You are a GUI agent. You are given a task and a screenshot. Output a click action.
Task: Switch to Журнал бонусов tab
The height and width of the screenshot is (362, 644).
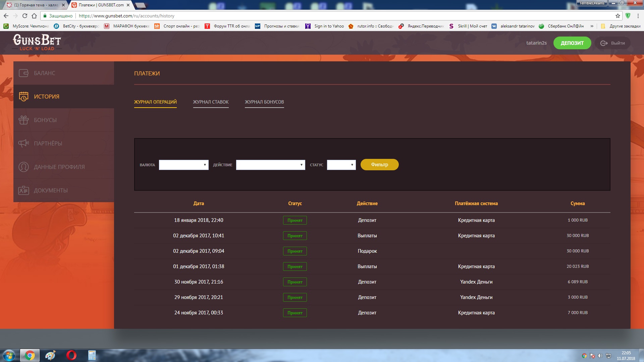(x=264, y=102)
